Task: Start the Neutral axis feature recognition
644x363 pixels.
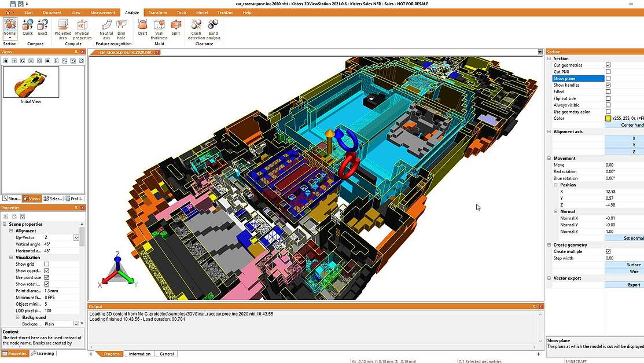Action: point(106,30)
